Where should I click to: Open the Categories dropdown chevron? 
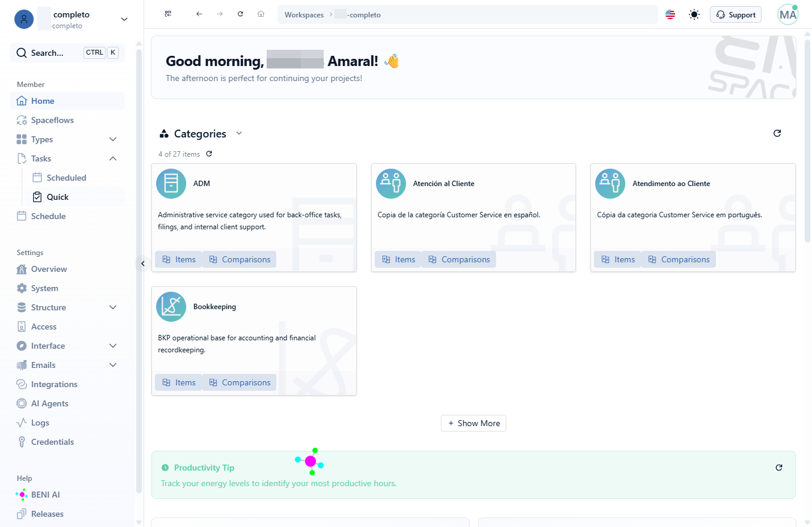click(x=239, y=133)
